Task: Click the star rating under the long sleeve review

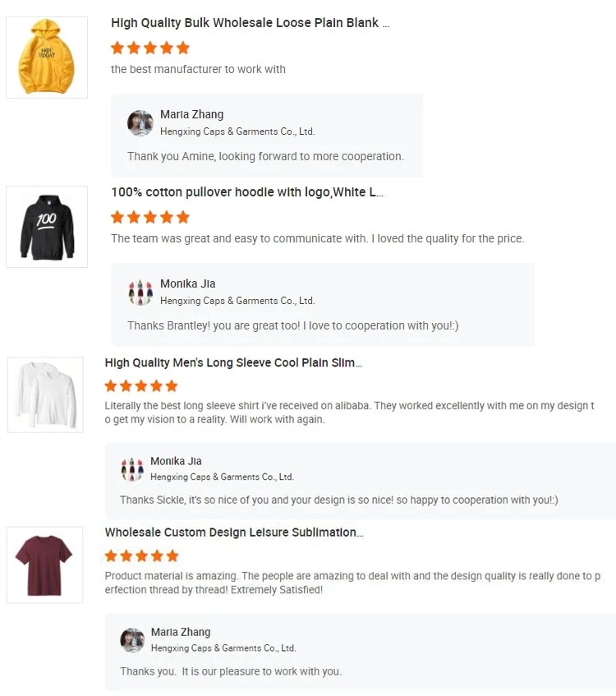Action: pyautogui.click(x=141, y=385)
